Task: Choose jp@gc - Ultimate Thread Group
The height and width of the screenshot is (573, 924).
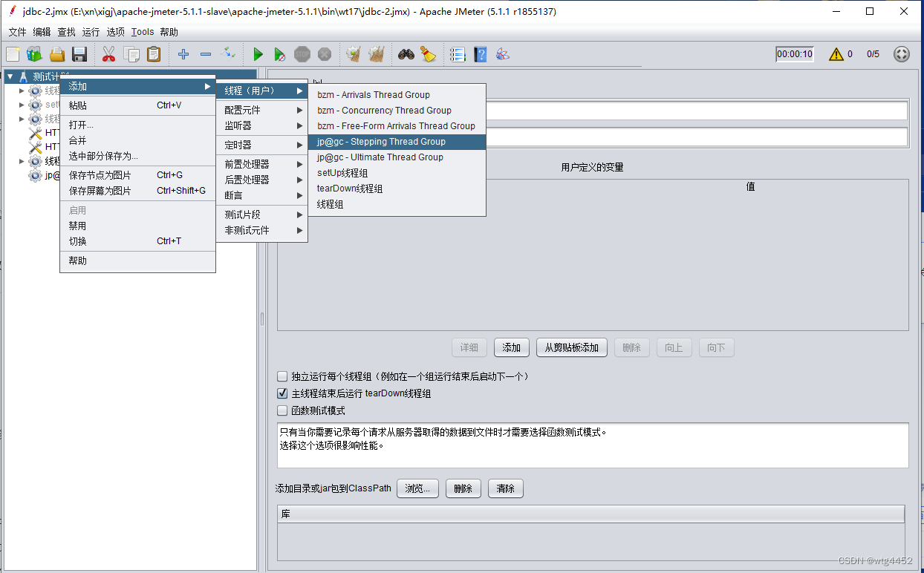Action: (397, 157)
